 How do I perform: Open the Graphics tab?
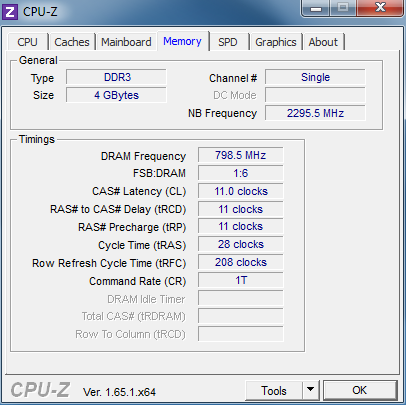(276, 42)
